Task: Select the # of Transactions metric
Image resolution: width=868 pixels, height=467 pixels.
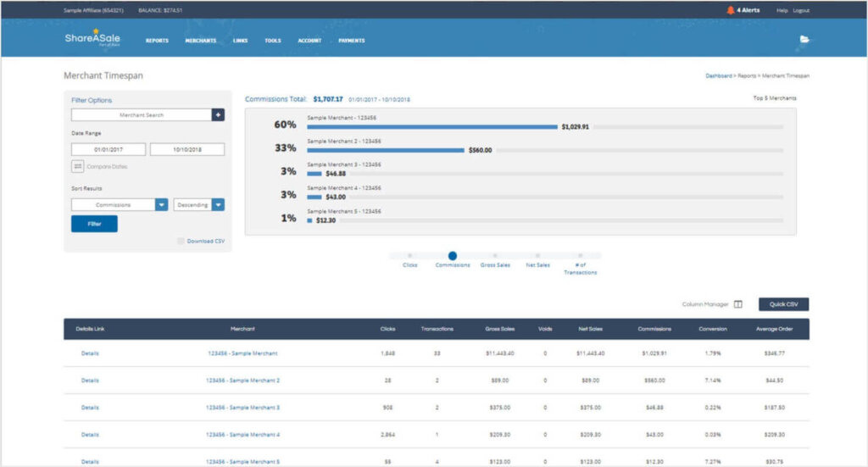Action: pos(580,256)
